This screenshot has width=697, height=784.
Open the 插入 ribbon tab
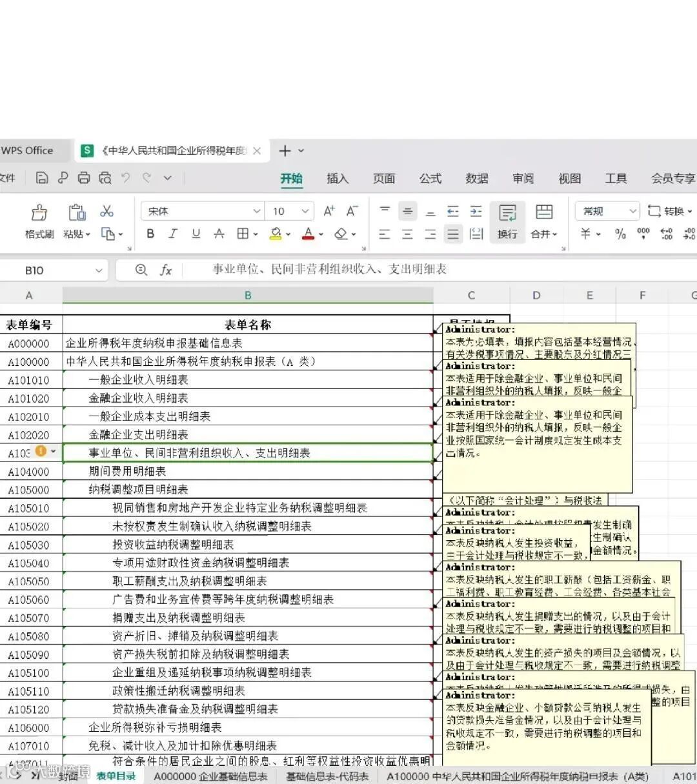click(x=338, y=179)
